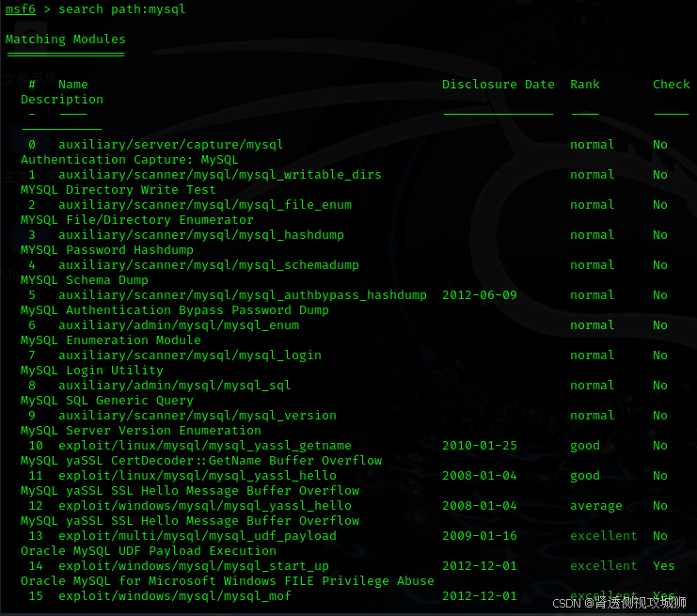Click the 'Name' column header
Image resolution: width=697 pixels, height=616 pixels.
click(73, 85)
